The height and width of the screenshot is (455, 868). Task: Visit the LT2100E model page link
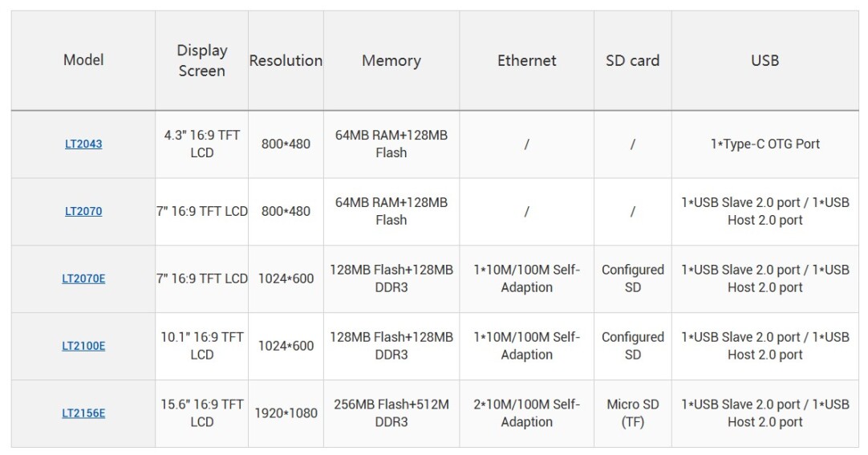83,347
